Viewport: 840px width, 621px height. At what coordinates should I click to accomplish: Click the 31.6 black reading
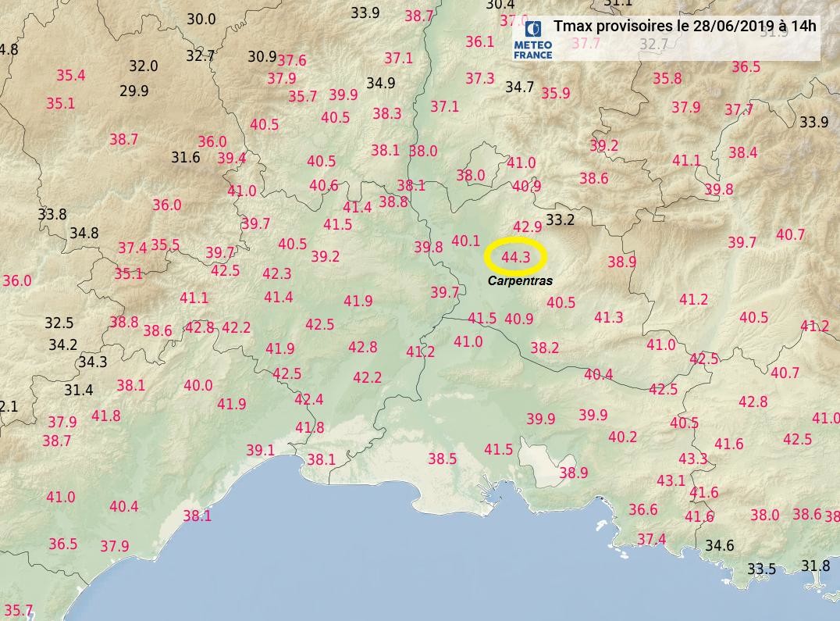coord(186,157)
